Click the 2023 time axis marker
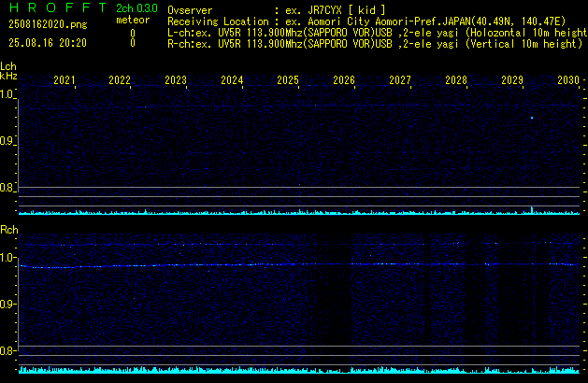The image size is (588, 383). [176, 79]
